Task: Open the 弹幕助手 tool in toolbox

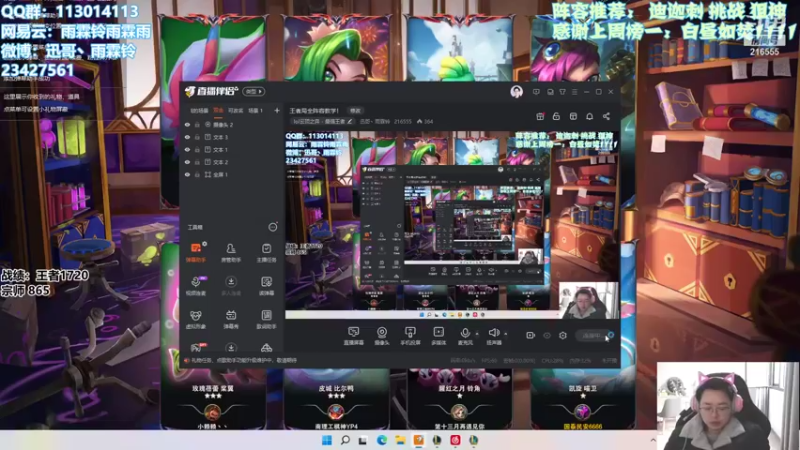Action: (x=196, y=252)
